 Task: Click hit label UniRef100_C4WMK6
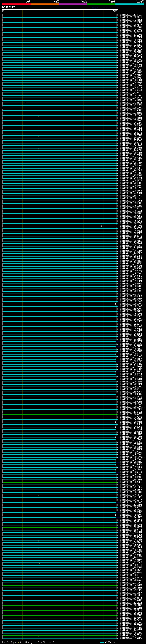(131, 321)
